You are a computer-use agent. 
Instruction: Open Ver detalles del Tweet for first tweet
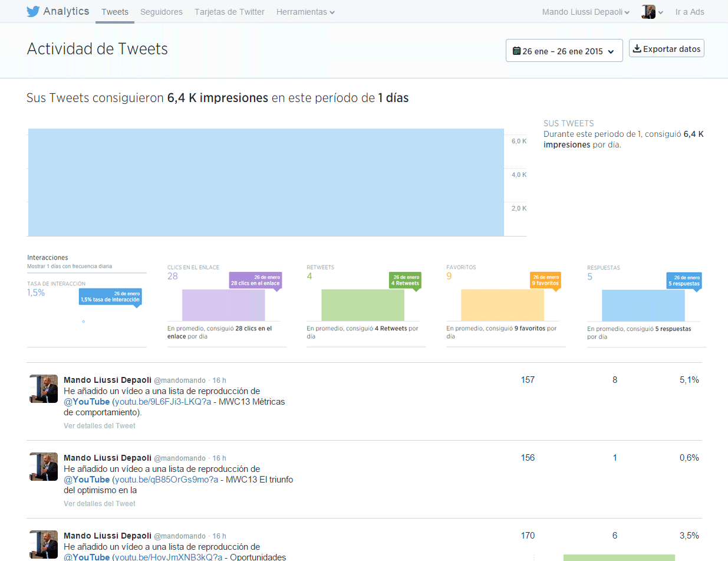(100, 425)
